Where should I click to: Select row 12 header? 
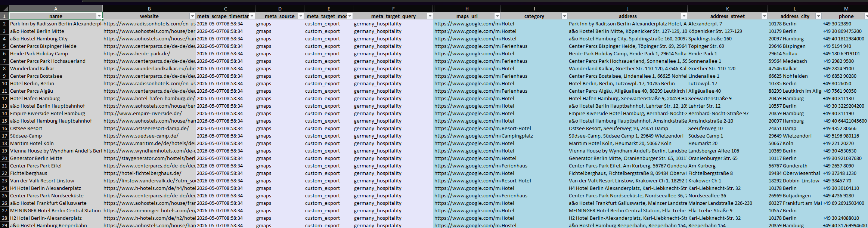click(x=4, y=98)
